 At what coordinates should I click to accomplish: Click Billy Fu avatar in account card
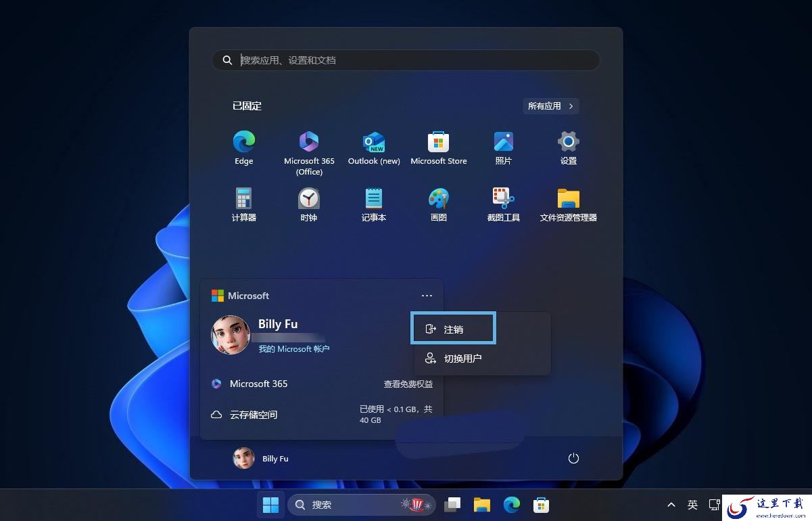[x=231, y=335]
